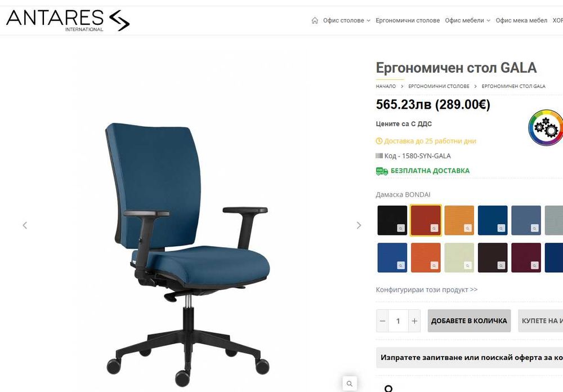
Task: Add chair via Добавете в количка
Action: point(469,321)
